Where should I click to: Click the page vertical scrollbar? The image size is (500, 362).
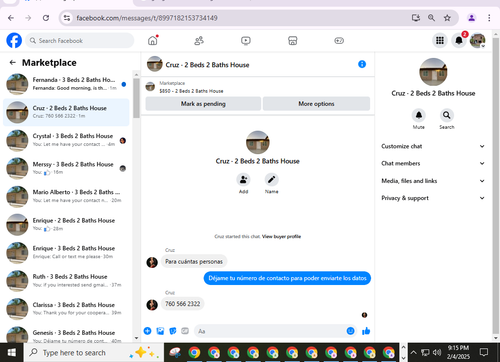496,187
